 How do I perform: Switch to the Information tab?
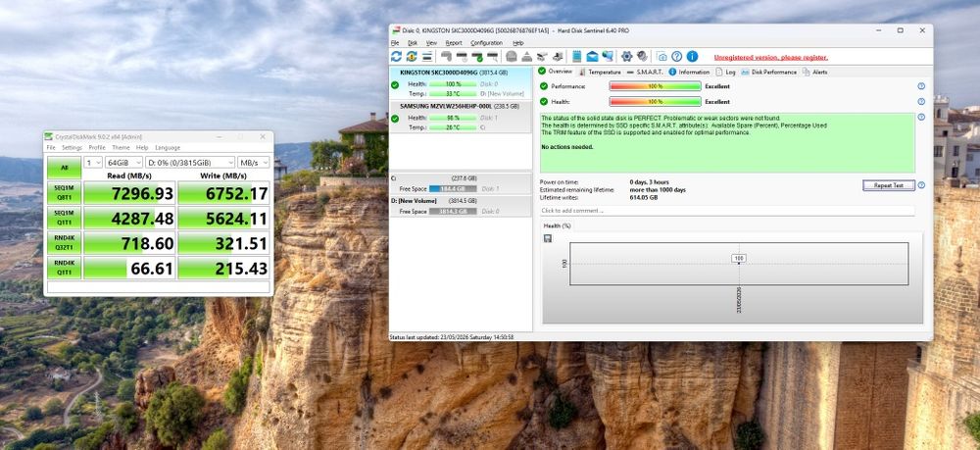(x=689, y=72)
